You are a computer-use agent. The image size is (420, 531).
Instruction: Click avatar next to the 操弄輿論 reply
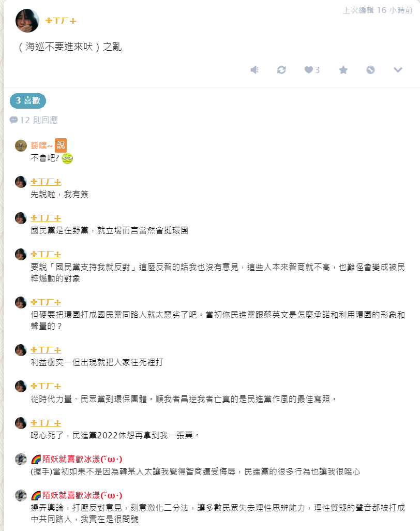point(21,495)
